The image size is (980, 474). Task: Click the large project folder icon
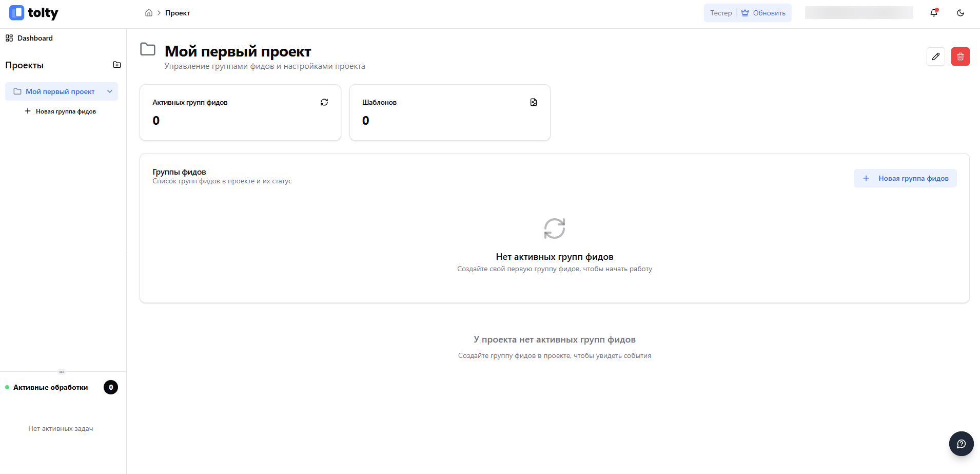point(148,49)
